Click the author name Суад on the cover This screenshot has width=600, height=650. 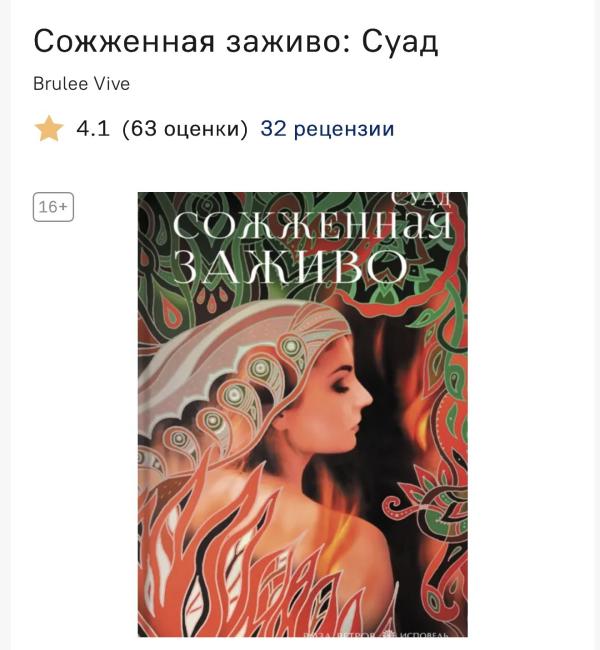(x=421, y=199)
